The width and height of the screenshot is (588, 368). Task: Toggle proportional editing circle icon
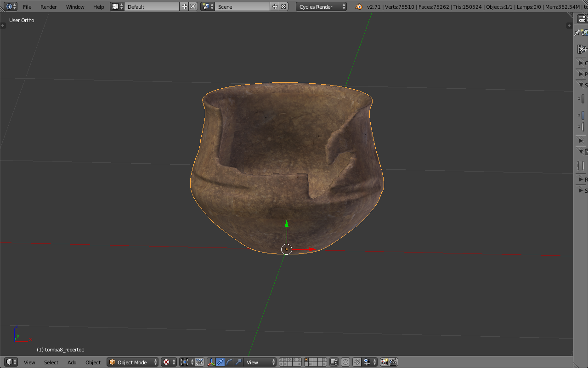click(345, 362)
